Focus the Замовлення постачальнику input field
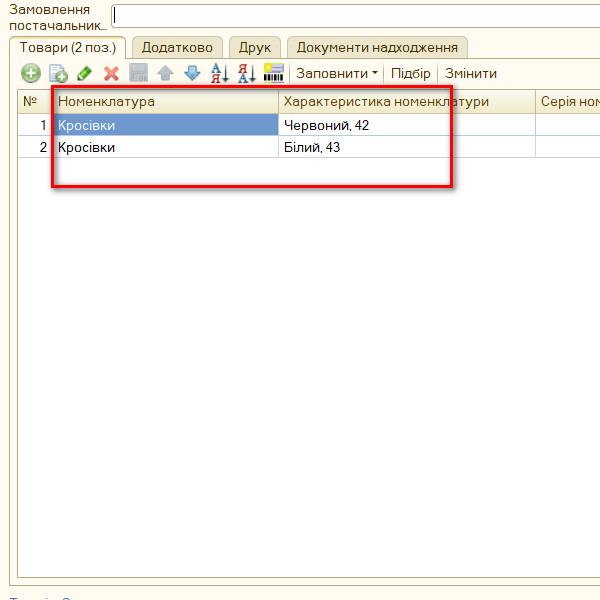600x600 pixels. [x=356, y=16]
